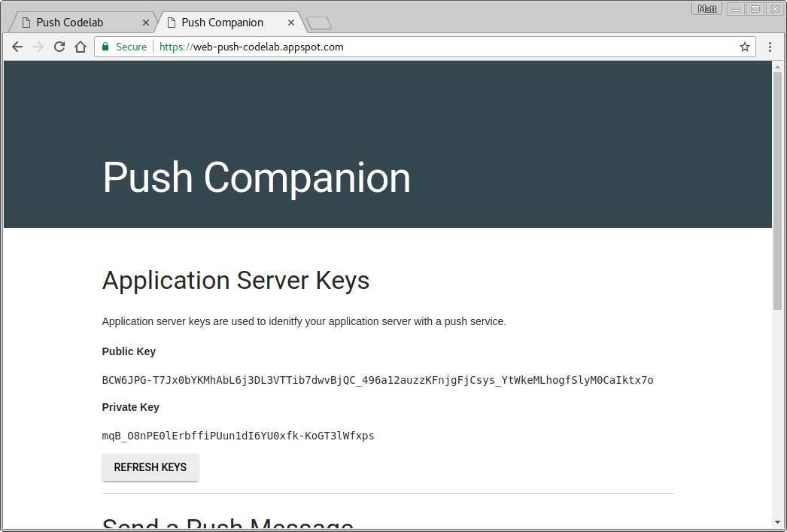Select the Push Companion tab
Viewport: 787px width, 532px height.
pos(222,22)
